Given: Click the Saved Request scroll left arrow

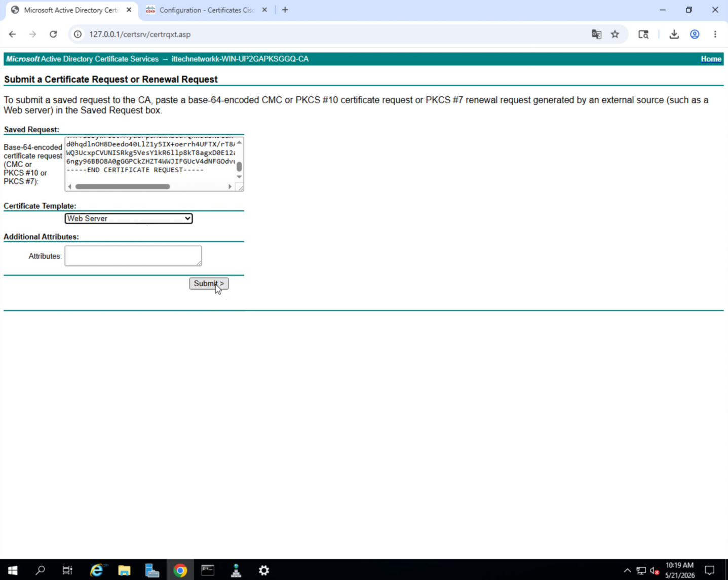Looking at the screenshot, I should pos(70,186).
